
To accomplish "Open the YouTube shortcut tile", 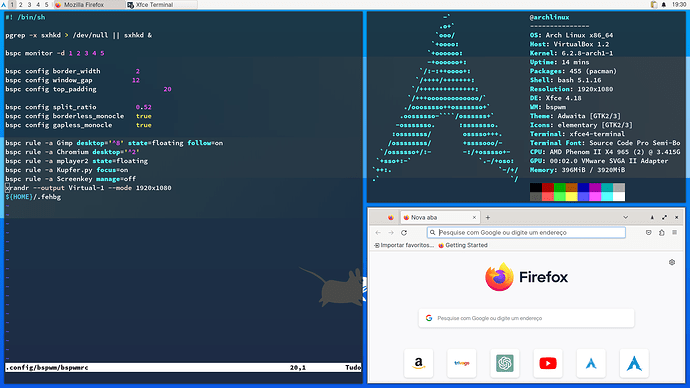I will point(548,363).
